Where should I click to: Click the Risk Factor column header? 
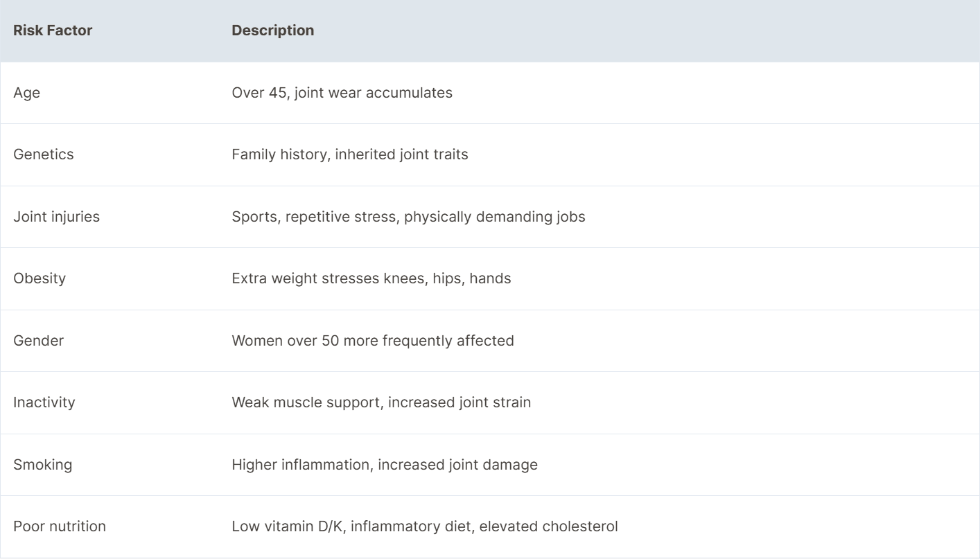coord(53,31)
